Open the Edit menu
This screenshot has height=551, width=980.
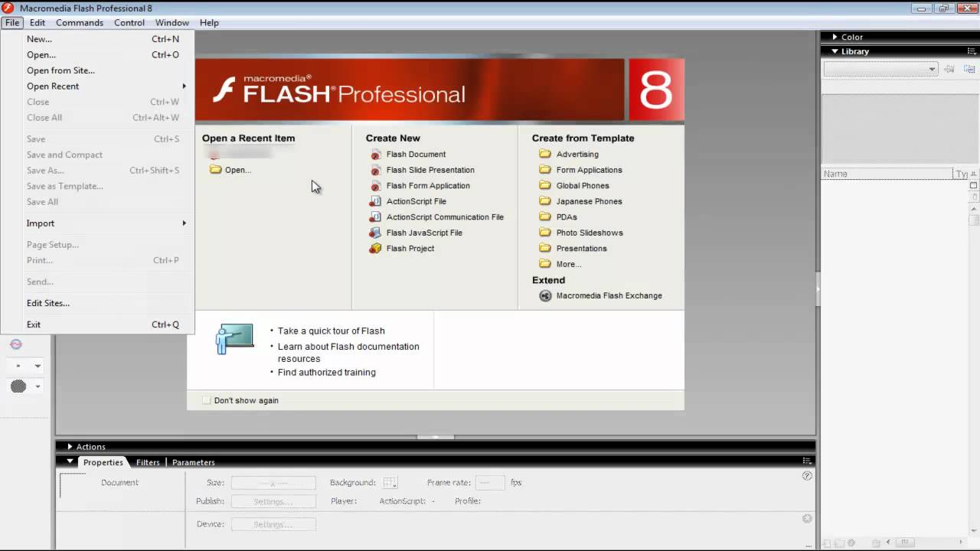point(38,23)
